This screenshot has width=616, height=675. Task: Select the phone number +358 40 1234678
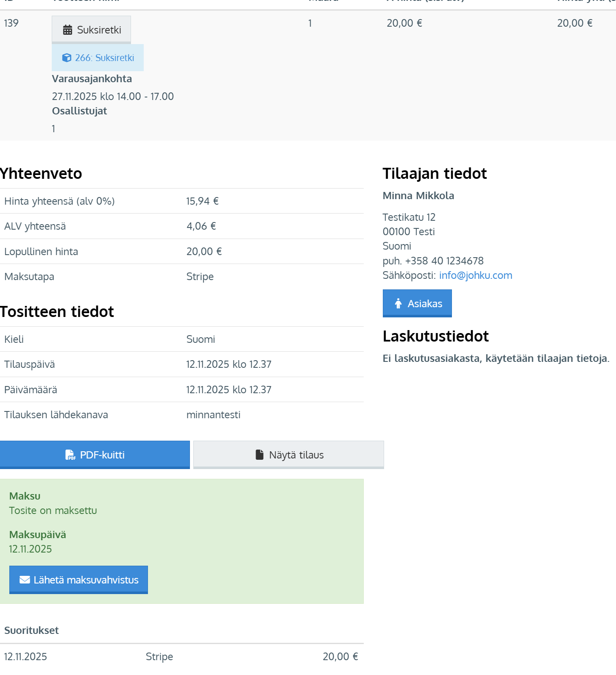coord(444,261)
